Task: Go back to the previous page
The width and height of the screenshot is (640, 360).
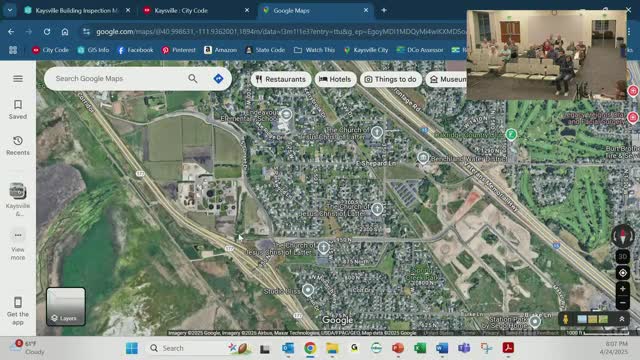Action: (11, 31)
